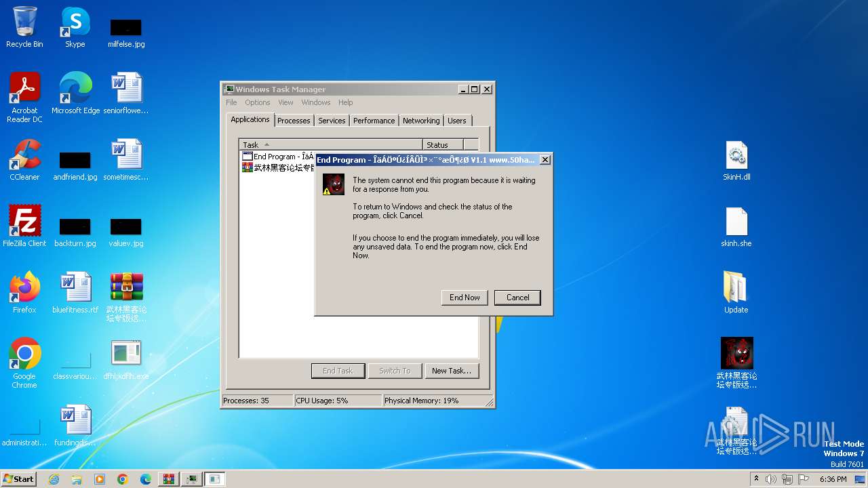Viewport: 868px width, 488px height.
Task: Select the second Chinese-titled task row
Action: coord(278,167)
